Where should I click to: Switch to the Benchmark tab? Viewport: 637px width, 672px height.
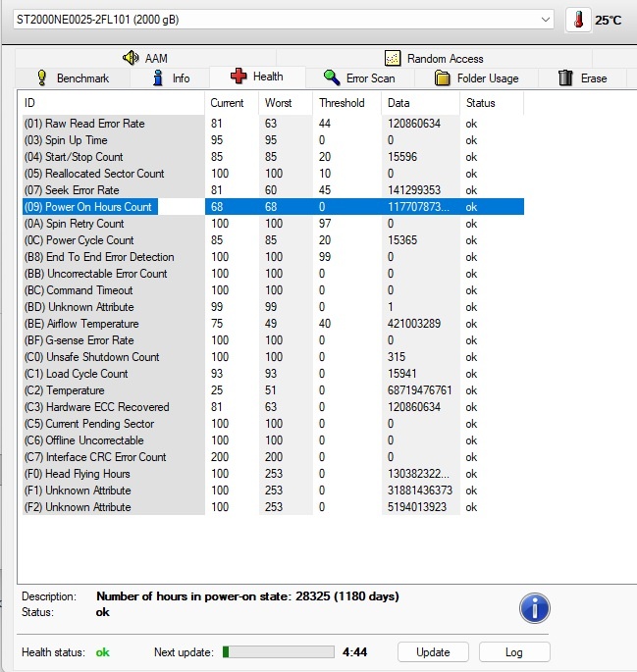tap(73, 78)
